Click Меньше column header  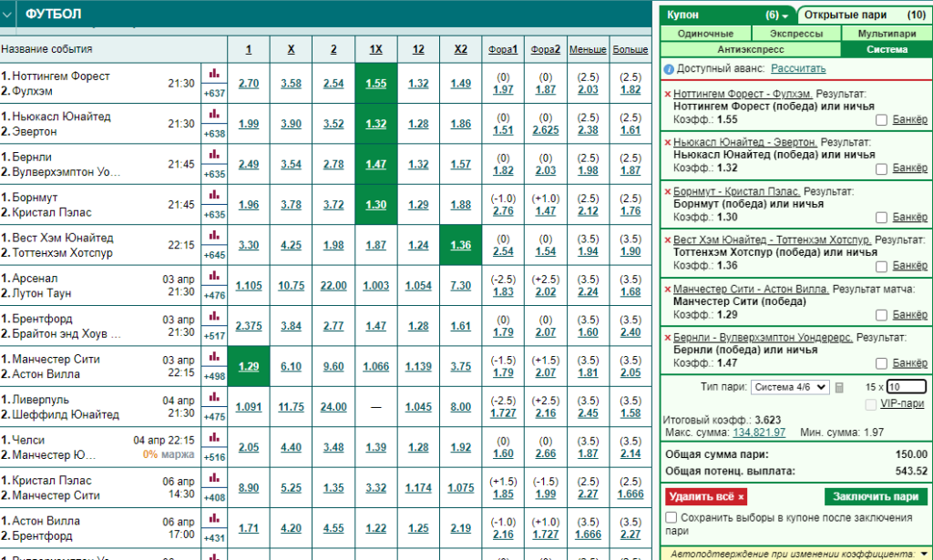[x=588, y=49]
